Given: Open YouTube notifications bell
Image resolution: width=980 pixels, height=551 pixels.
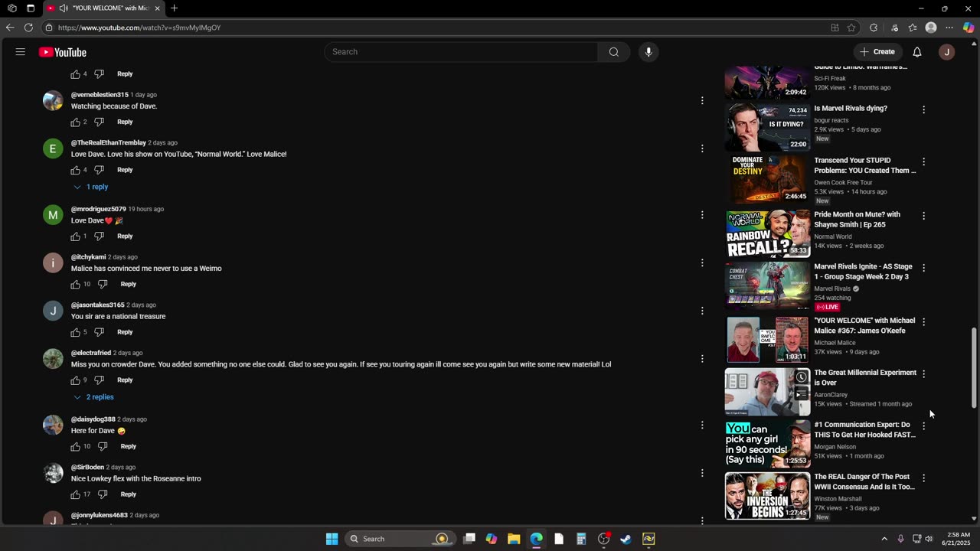Looking at the screenshot, I should coord(917,52).
